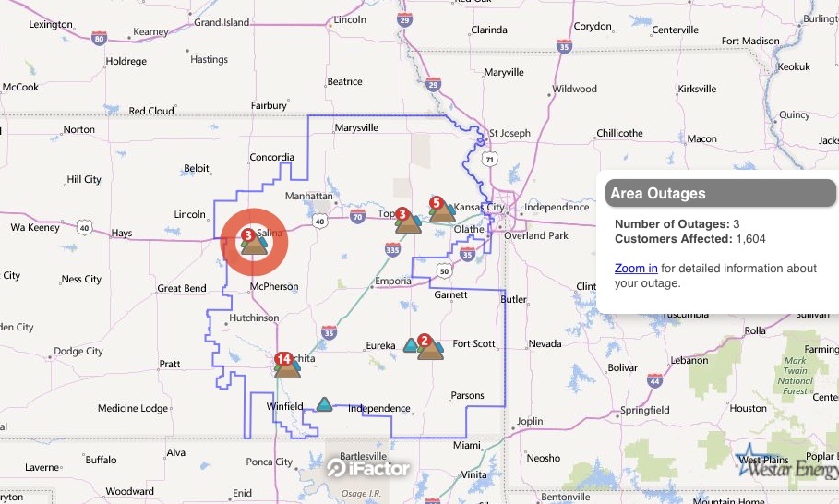Click the Interstate 70 shield near Topeka

pyautogui.click(x=357, y=216)
